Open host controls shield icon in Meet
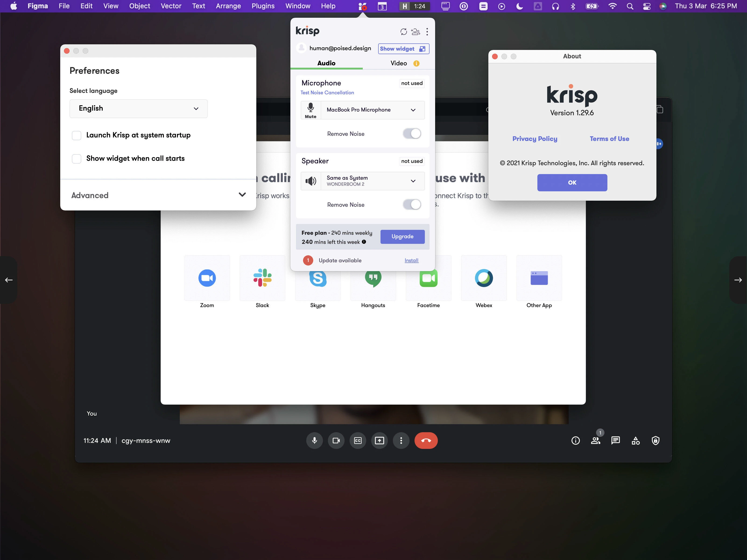Screen dimensions: 747x560 pyautogui.click(x=655, y=441)
